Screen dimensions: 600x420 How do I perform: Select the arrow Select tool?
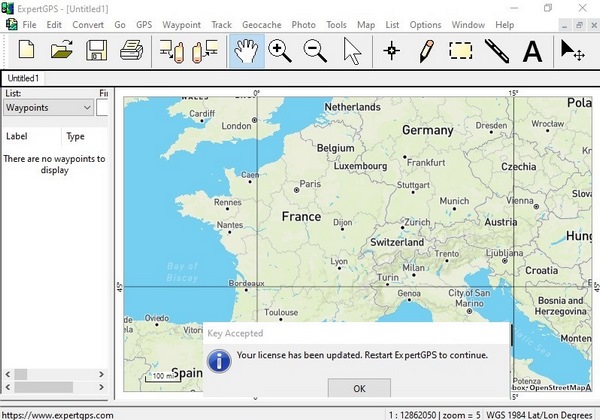352,51
